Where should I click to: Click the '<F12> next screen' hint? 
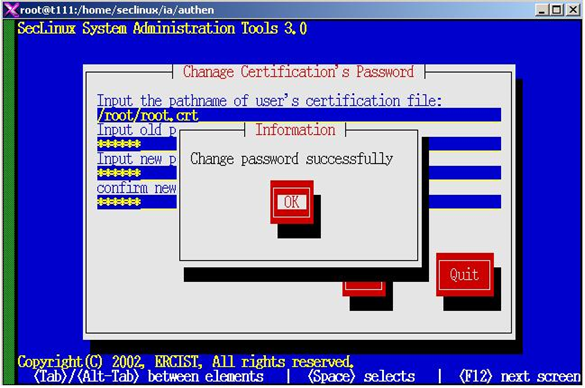(x=519, y=376)
